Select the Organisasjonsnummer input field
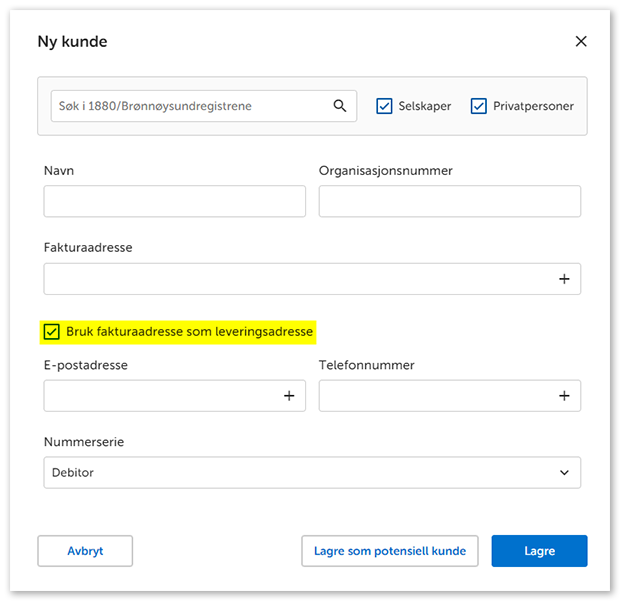Image resolution: width=620 pixels, height=601 pixels. 449,201
